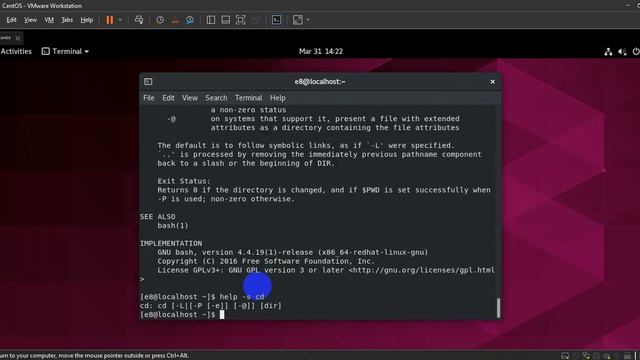Screen dimensions: 640x360
Task: Take a snapshot with the clock icon
Action: click(x=160, y=20)
